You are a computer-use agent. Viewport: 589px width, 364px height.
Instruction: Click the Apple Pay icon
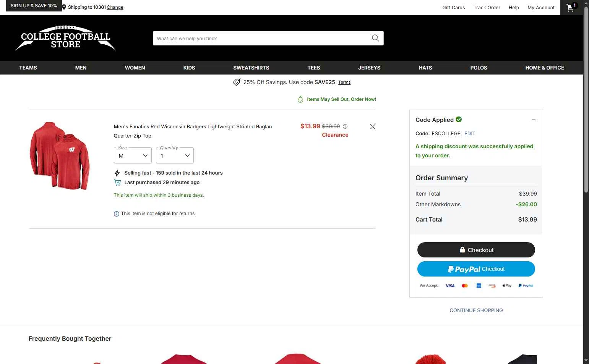tap(507, 286)
